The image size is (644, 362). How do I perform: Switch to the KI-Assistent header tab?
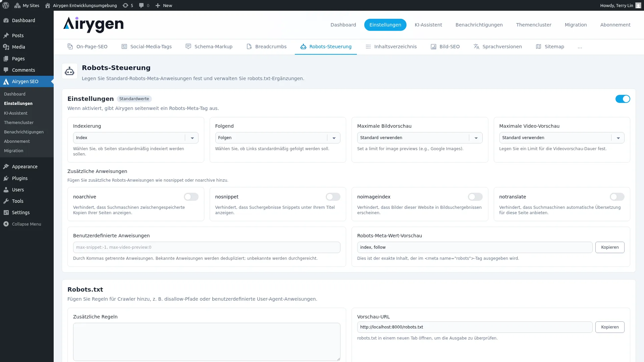click(x=428, y=25)
